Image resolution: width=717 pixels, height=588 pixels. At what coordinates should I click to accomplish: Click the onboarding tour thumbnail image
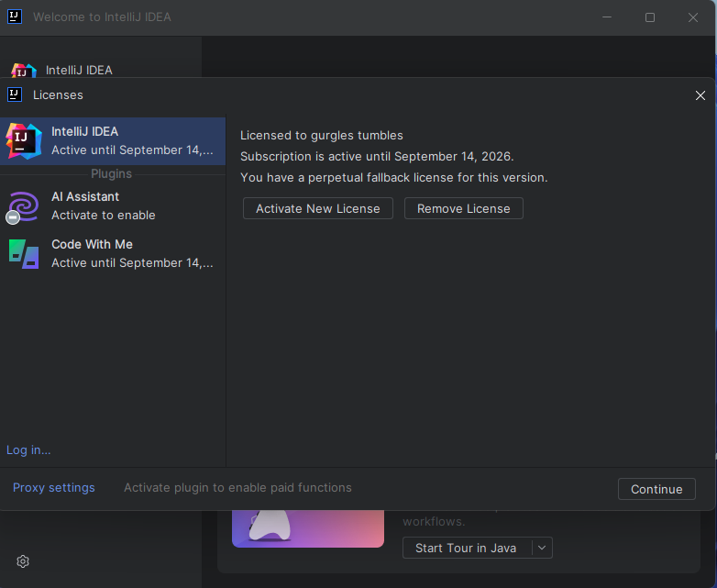coord(307,528)
